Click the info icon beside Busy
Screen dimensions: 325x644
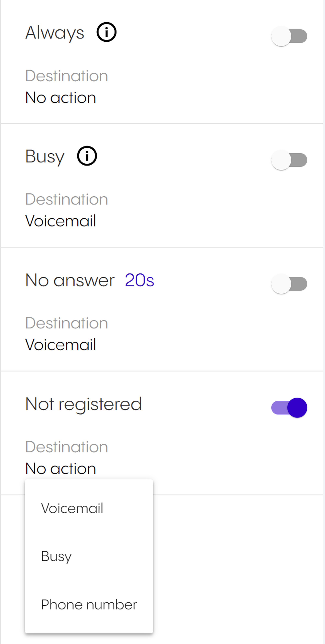click(87, 156)
